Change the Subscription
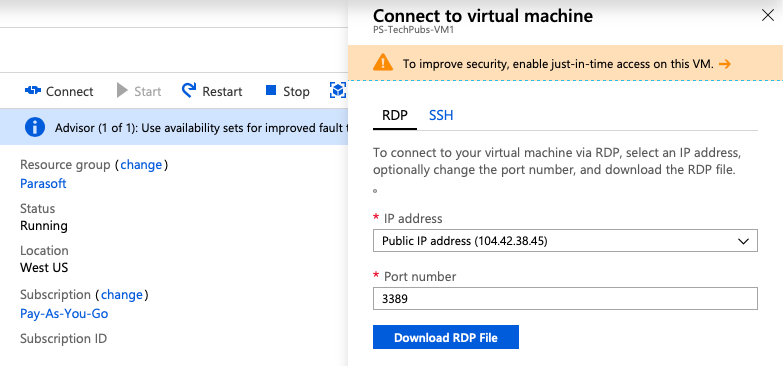783x366 pixels. pyautogui.click(x=122, y=295)
